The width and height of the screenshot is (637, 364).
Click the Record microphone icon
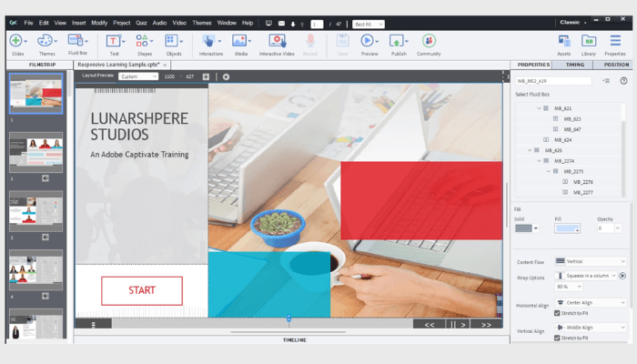(310, 41)
